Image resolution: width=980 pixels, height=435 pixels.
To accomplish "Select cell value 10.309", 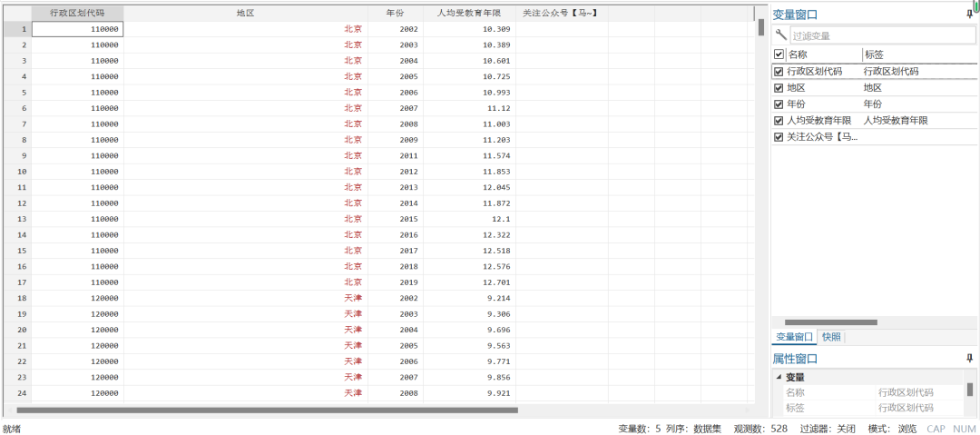I will pos(469,29).
